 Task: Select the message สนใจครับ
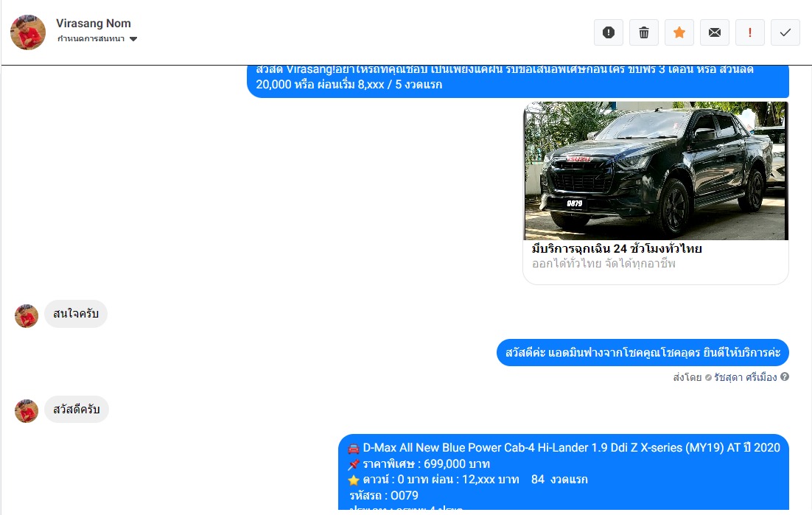(76, 314)
